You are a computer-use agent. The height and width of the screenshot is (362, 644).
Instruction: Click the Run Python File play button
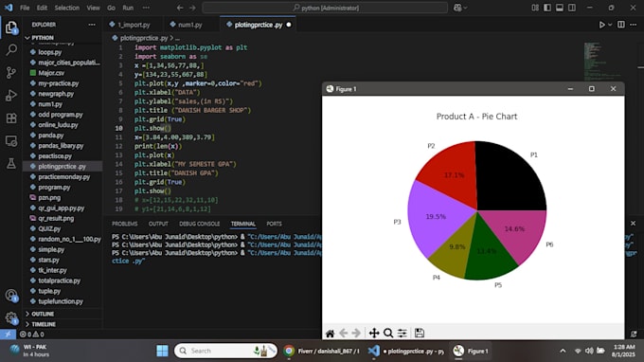pos(601,25)
